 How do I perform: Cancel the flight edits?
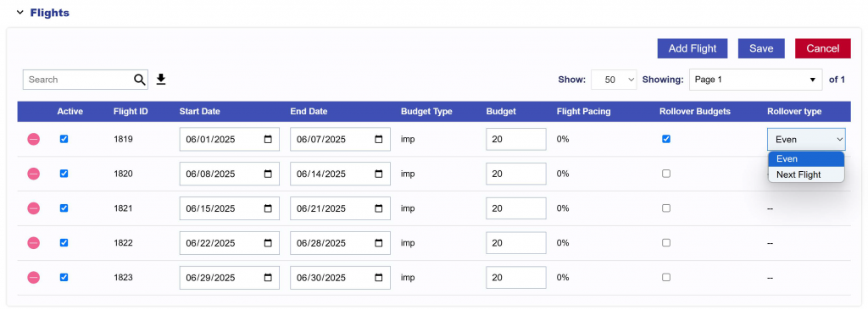click(x=822, y=48)
